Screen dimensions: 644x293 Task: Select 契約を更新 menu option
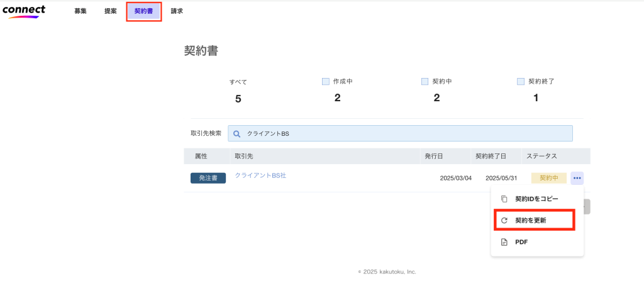[531, 221]
